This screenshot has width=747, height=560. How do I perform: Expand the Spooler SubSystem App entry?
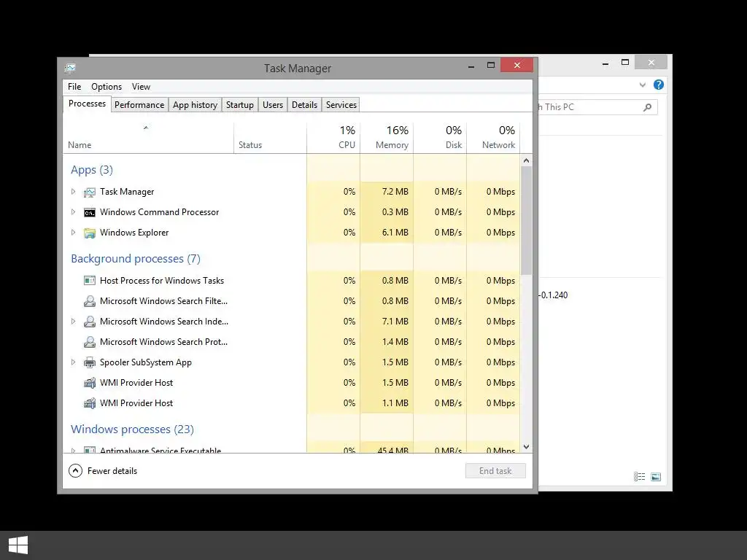pos(73,362)
